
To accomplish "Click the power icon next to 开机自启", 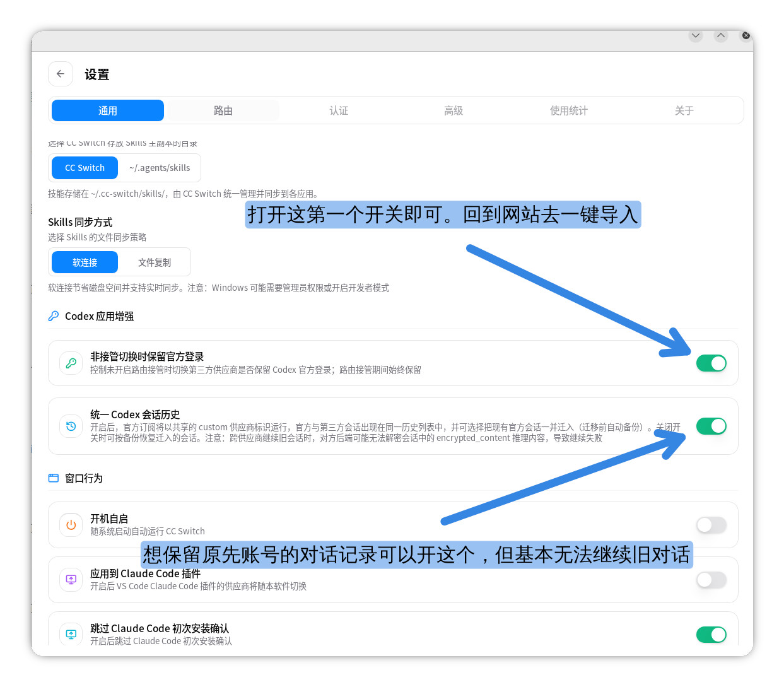I will pos(71,525).
